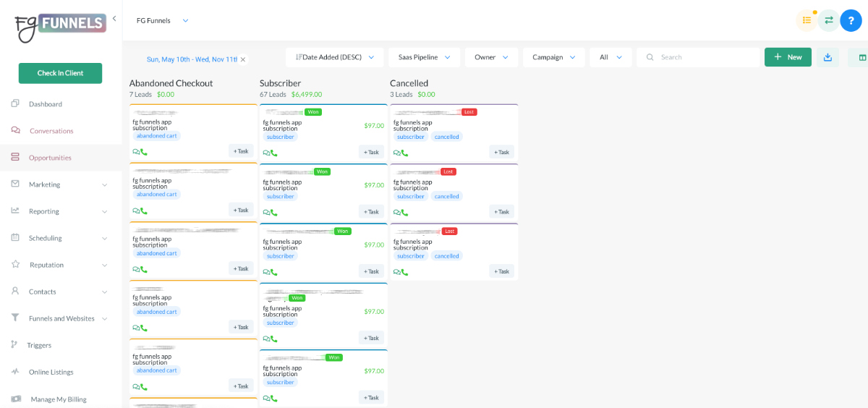The width and height of the screenshot is (868, 408).
Task: Focus the Search input field
Action: pos(698,57)
